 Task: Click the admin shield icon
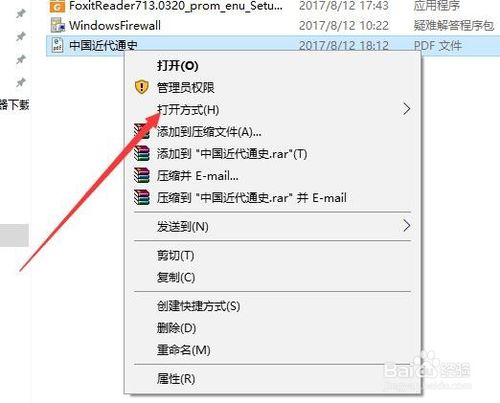[142, 87]
